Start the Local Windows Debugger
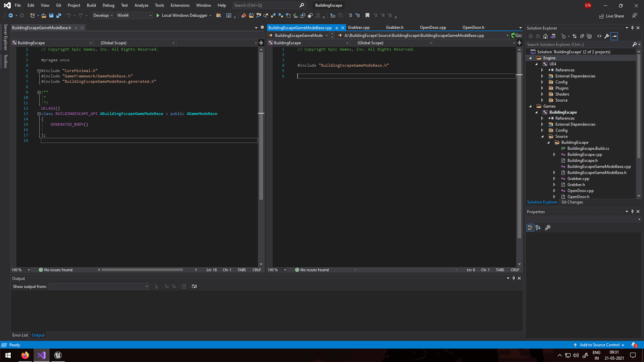This screenshot has height=362, width=644. pos(159,15)
